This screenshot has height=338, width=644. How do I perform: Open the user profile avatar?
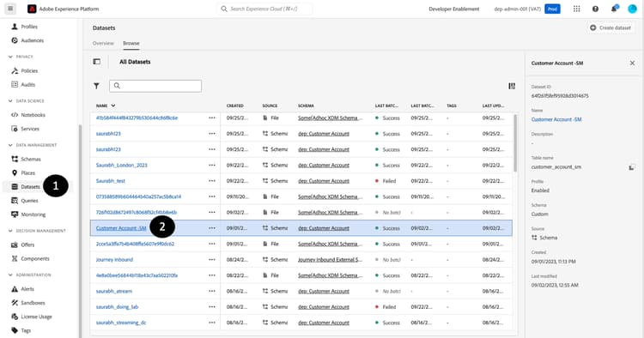632,9
